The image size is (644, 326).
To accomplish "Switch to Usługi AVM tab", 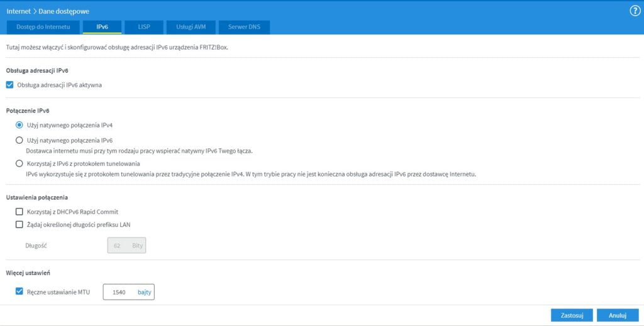I will coord(191,27).
